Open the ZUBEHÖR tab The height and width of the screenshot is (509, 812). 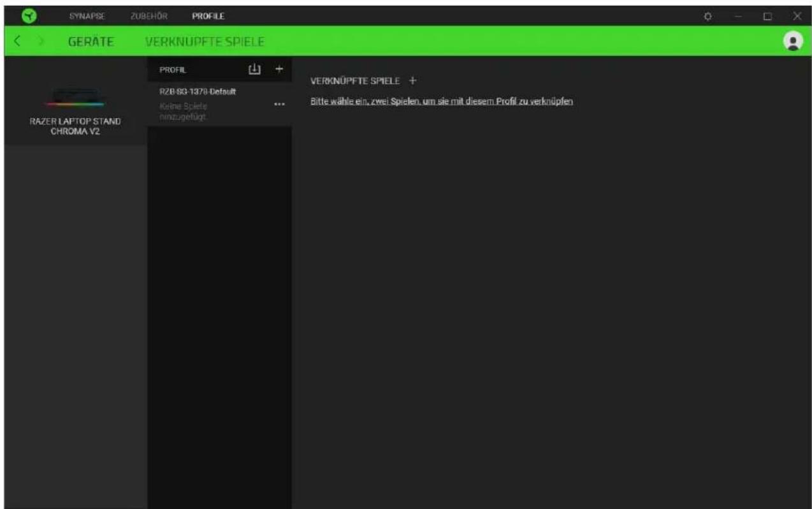pos(149,15)
